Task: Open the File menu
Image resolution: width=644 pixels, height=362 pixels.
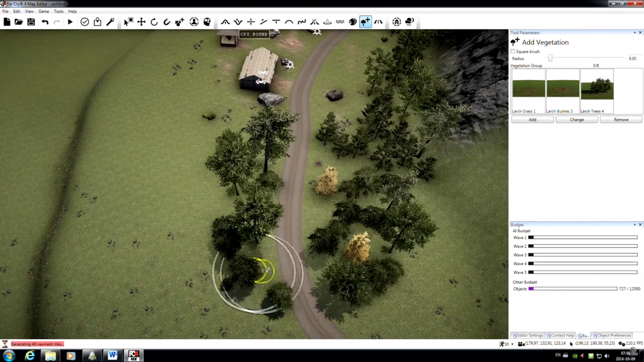Action: (x=5, y=11)
